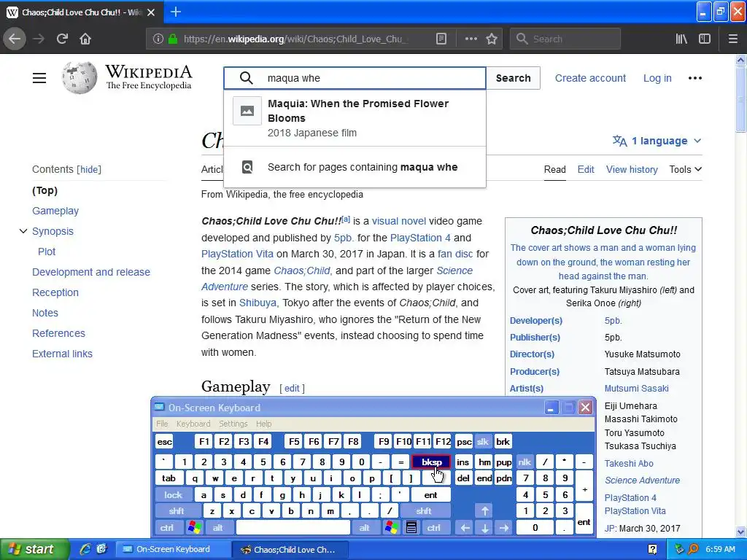Click the up arrow key on On-Screen Keyboard
This screenshot has width=747, height=560.
click(484, 511)
